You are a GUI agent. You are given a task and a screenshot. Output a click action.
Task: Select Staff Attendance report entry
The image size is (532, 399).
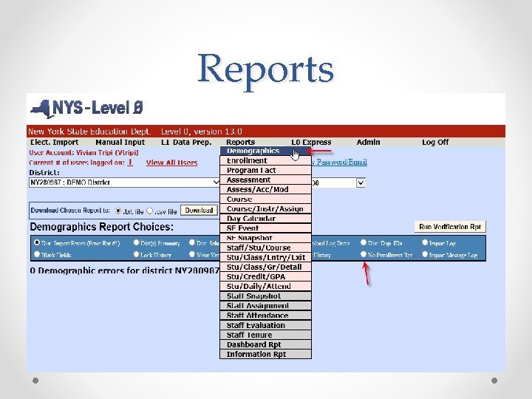tap(265, 316)
